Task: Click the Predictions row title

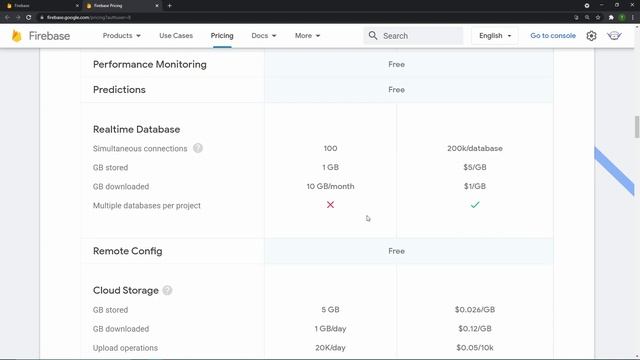Action: (119, 89)
